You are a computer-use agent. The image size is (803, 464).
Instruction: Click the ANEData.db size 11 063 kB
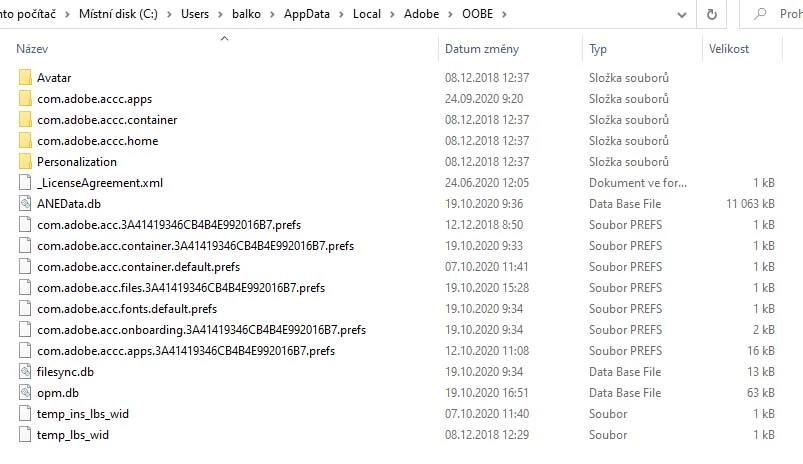tap(750, 203)
